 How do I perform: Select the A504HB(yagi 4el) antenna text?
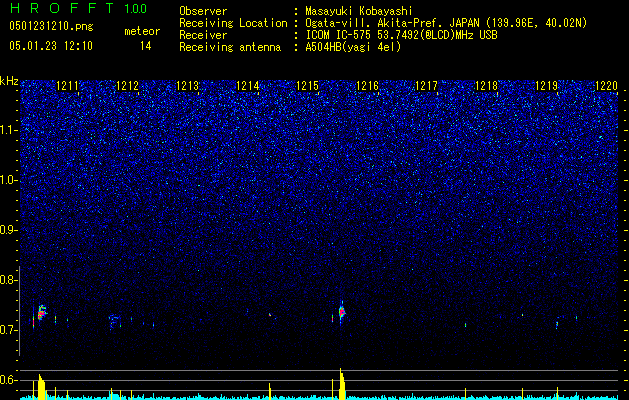(x=353, y=47)
